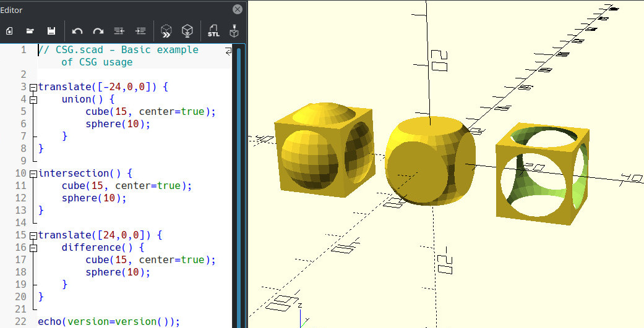Export the model as STL

pos(213,30)
